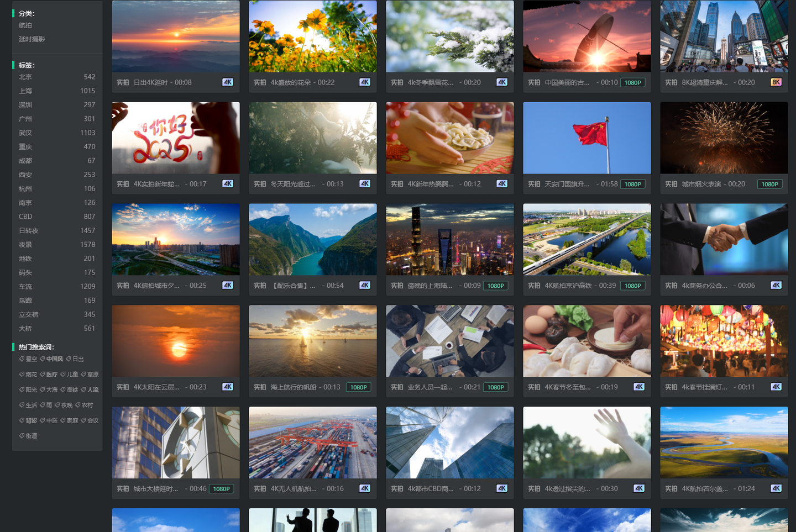Click the 4K badge on 4k盛放的花朵 card

pyautogui.click(x=365, y=82)
